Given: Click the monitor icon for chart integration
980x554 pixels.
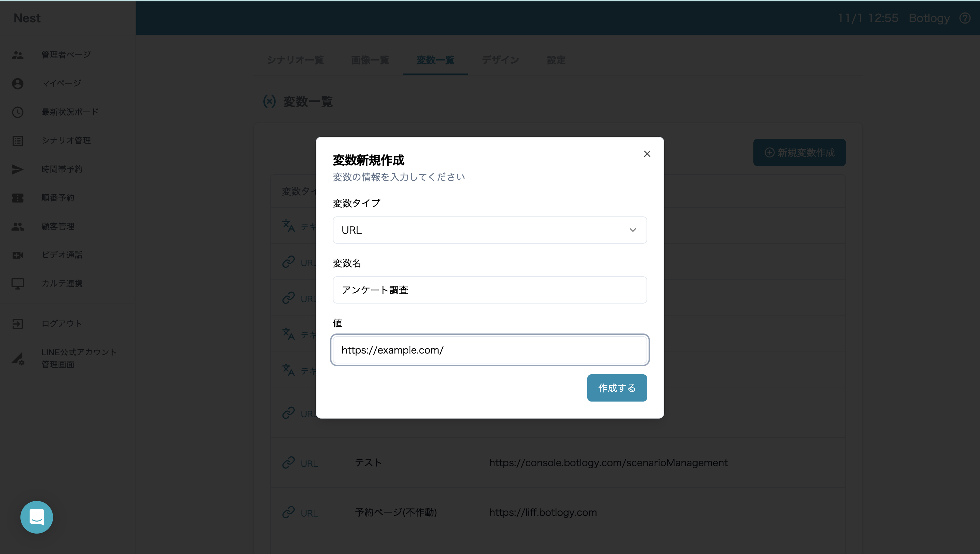Looking at the screenshot, I should pyautogui.click(x=17, y=283).
